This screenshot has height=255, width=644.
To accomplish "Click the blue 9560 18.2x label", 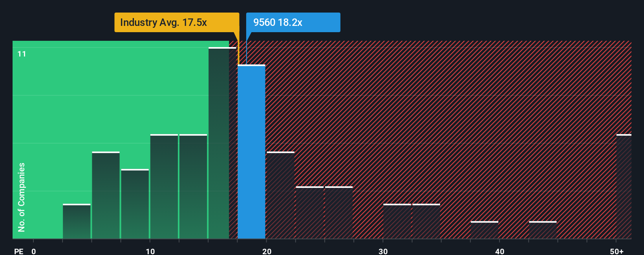I will 293,22.
